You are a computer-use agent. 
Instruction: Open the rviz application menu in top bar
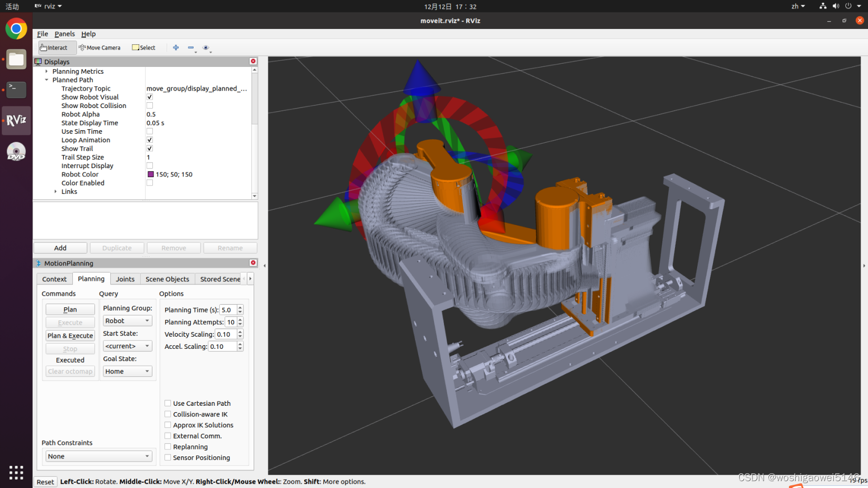pos(49,6)
